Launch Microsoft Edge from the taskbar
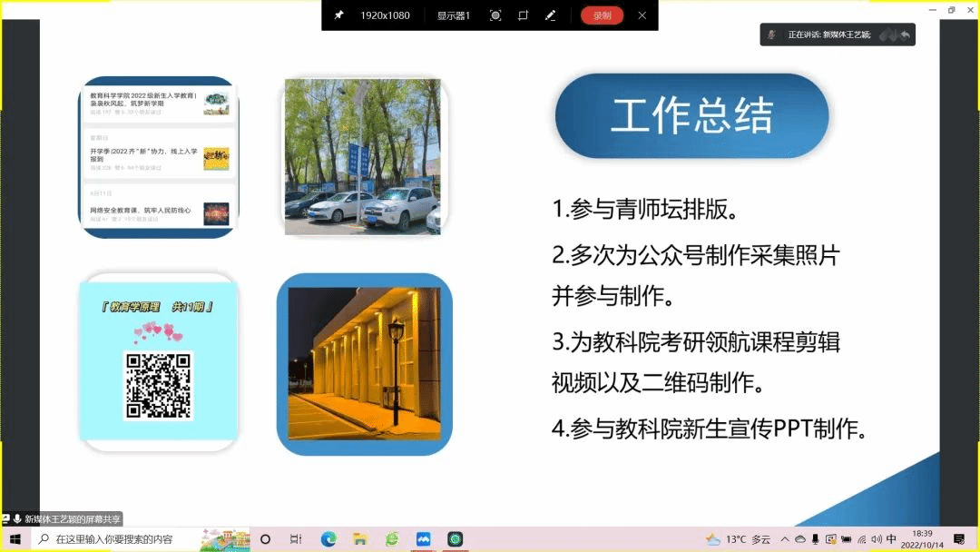Image resolution: width=980 pixels, height=552 pixels. click(328, 539)
